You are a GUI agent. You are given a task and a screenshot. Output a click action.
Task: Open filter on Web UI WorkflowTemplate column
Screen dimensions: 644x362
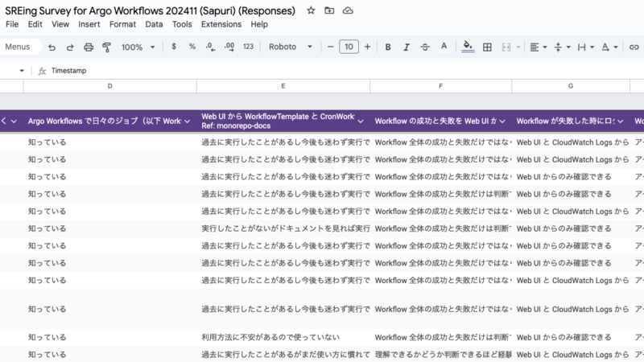click(x=361, y=121)
